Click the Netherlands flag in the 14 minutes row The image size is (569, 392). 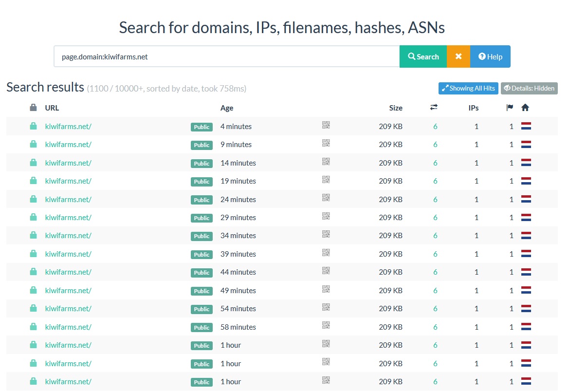[526, 163]
